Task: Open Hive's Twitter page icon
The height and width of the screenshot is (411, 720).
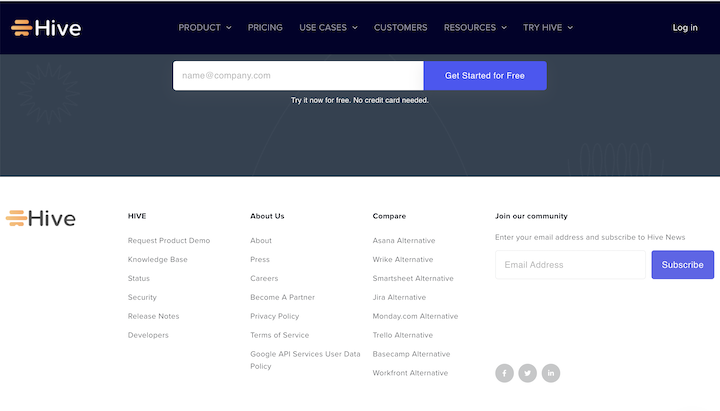Action: tap(528, 373)
